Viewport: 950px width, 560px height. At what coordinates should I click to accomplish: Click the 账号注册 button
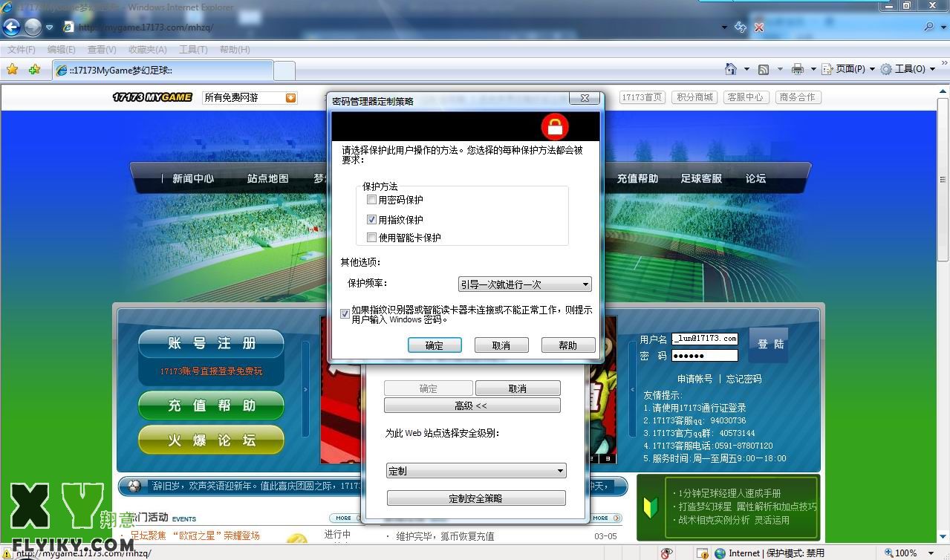click(211, 343)
